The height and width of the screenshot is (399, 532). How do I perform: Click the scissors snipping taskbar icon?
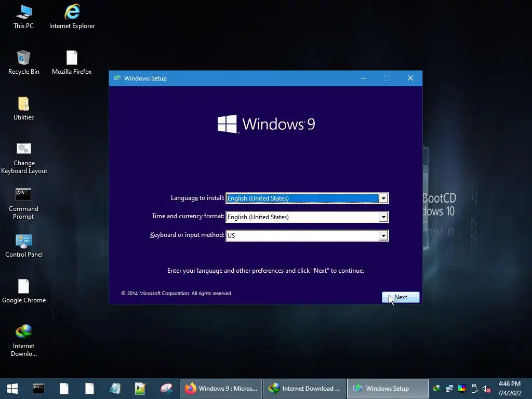coord(166,389)
